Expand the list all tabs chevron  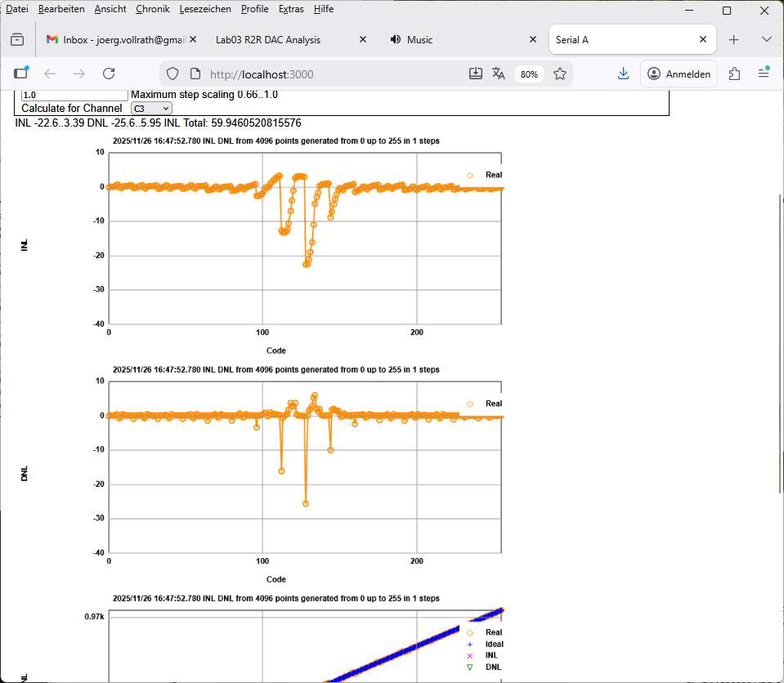click(766, 39)
